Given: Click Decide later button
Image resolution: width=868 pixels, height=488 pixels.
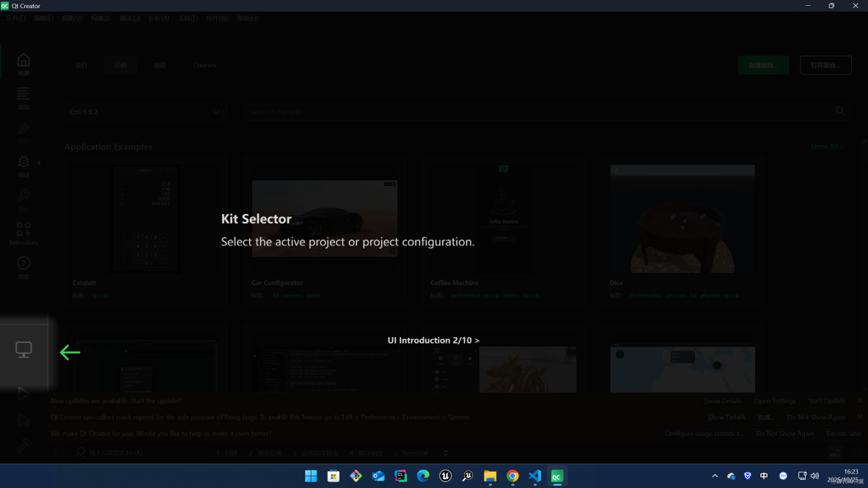Looking at the screenshot, I should (844, 433).
